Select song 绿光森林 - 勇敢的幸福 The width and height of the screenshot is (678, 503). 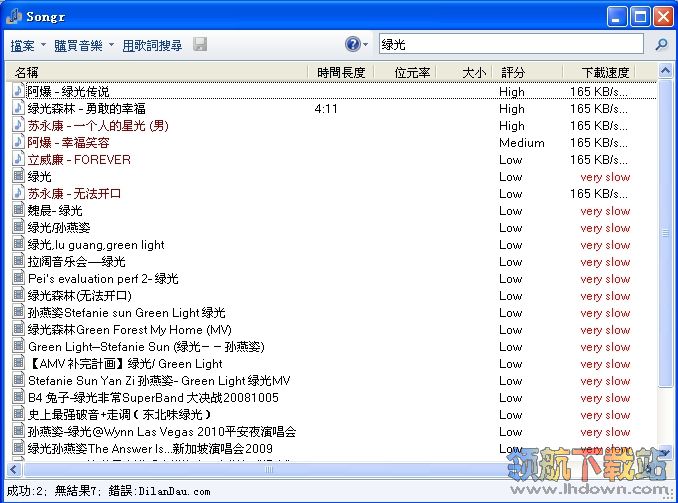click(86, 109)
